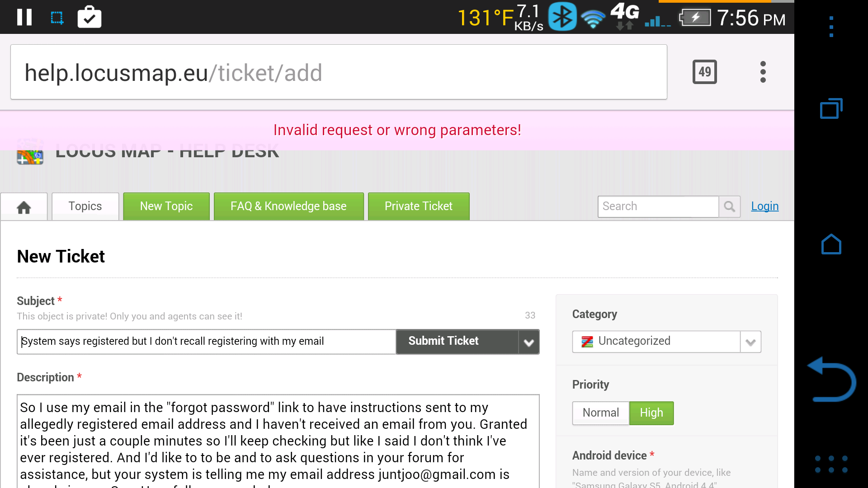The width and height of the screenshot is (868, 488).
Task: Set priority to High
Action: tap(651, 413)
